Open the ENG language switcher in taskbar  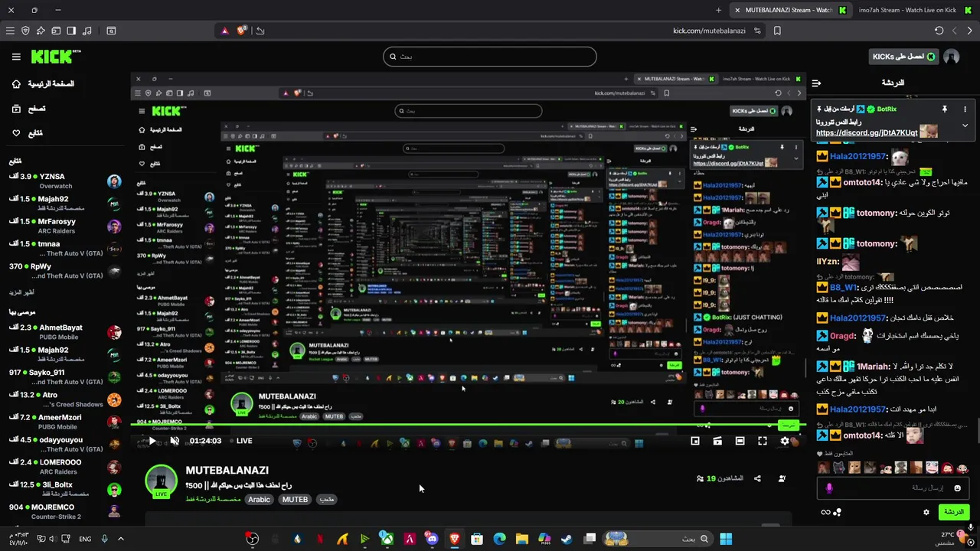(85, 539)
